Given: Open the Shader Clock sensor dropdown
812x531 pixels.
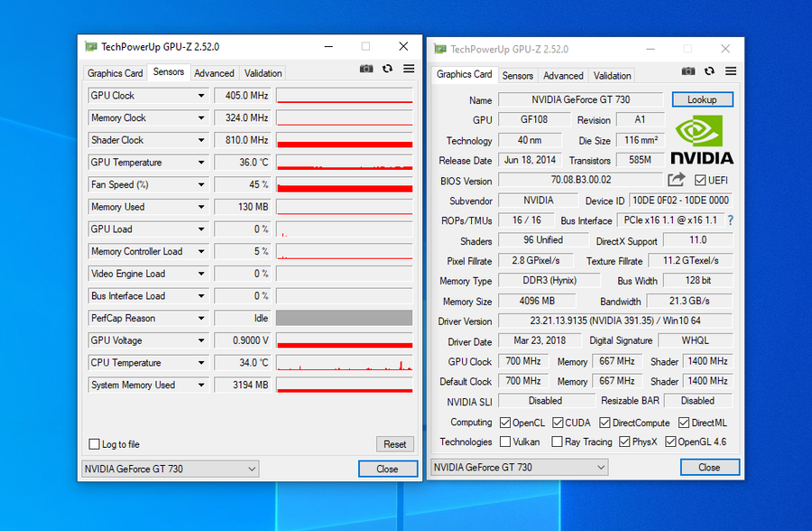Looking at the screenshot, I should [x=201, y=140].
